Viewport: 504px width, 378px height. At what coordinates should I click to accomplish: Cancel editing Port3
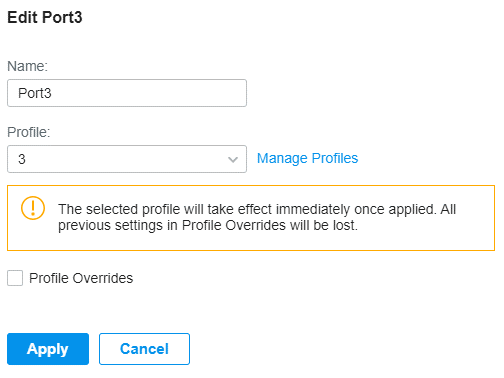(x=144, y=349)
